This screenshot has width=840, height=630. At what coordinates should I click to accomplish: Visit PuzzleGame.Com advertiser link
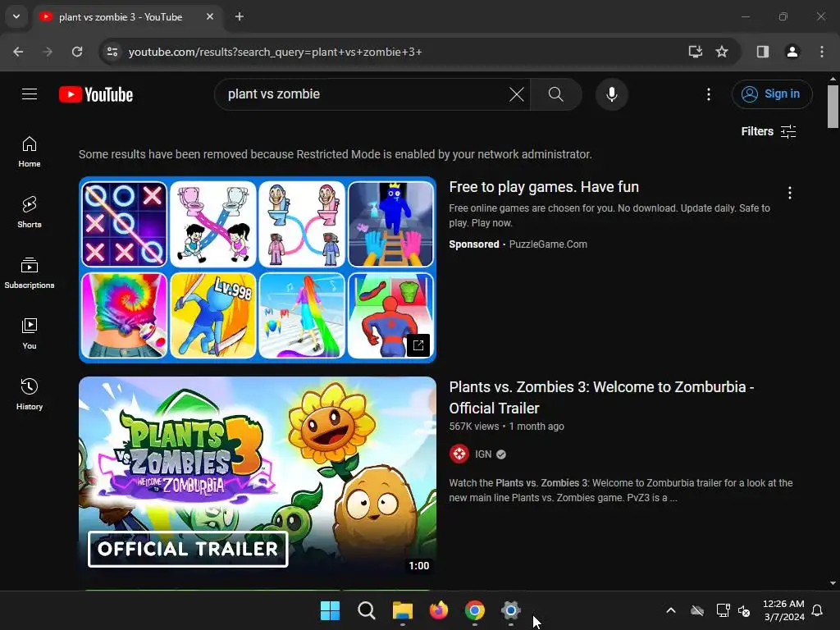pos(548,244)
